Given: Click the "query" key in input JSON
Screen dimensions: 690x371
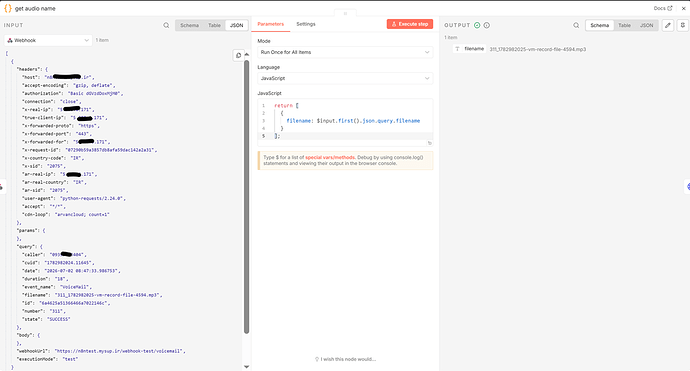Looking at the screenshot, I should tap(25, 246).
